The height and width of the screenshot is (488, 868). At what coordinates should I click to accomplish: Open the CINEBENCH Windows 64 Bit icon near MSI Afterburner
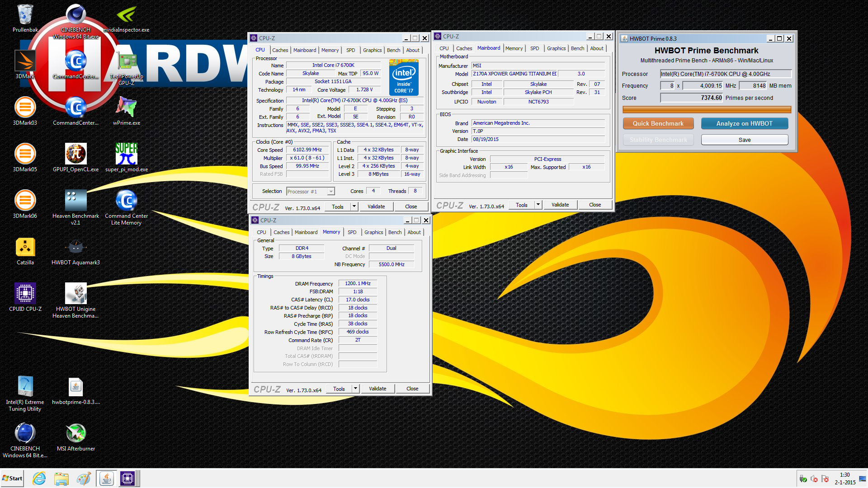(25, 441)
